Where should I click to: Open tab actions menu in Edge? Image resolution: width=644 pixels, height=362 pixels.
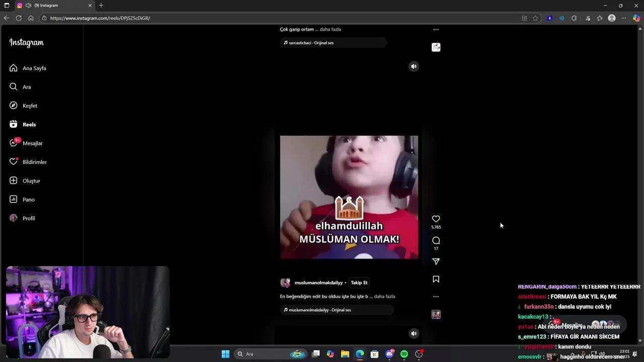pos(7,6)
